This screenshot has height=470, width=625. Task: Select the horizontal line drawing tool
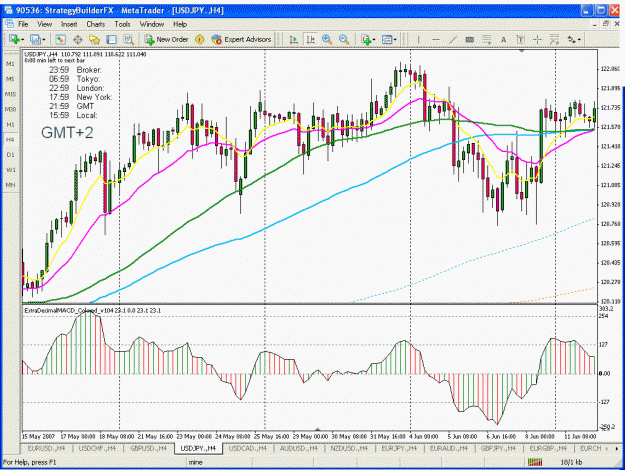point(436,39)
